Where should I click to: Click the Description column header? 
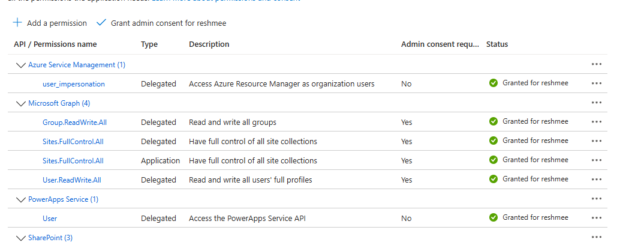click(x=209, y=44)
